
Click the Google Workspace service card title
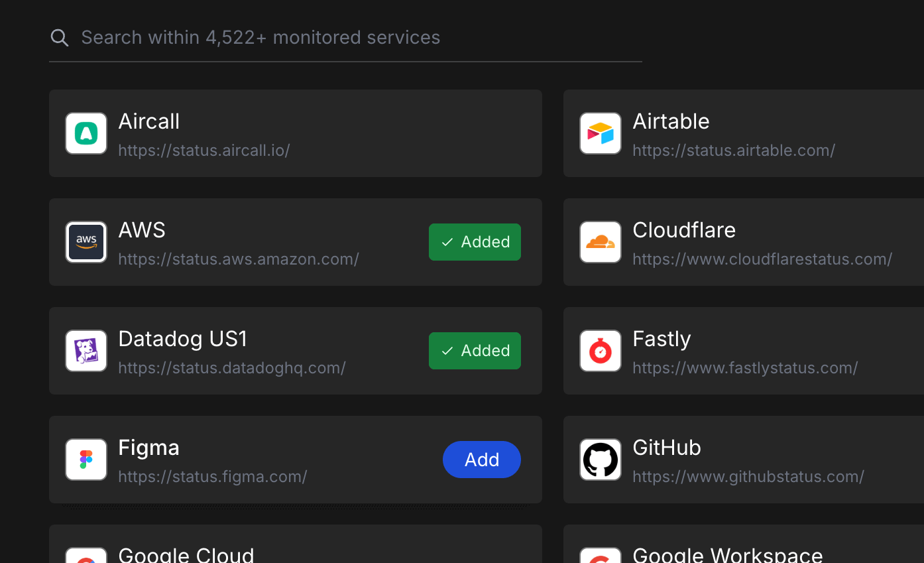[x=728, y=554]
